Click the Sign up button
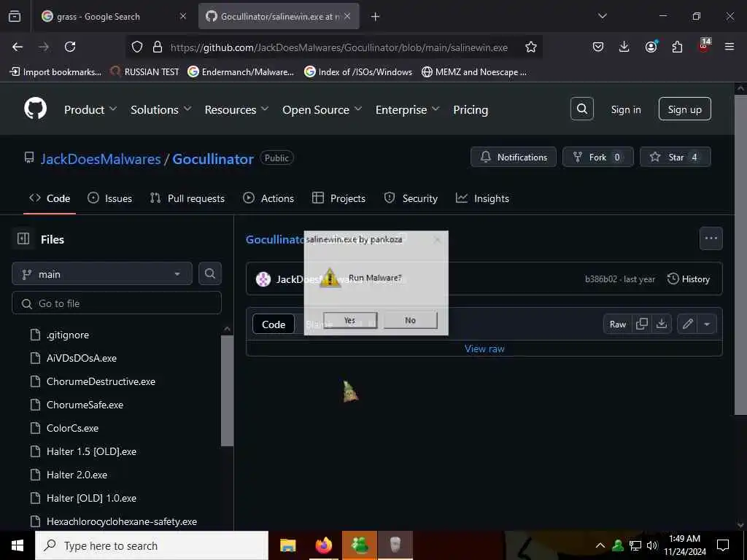 pyautogui.click(x=684, y=109)
